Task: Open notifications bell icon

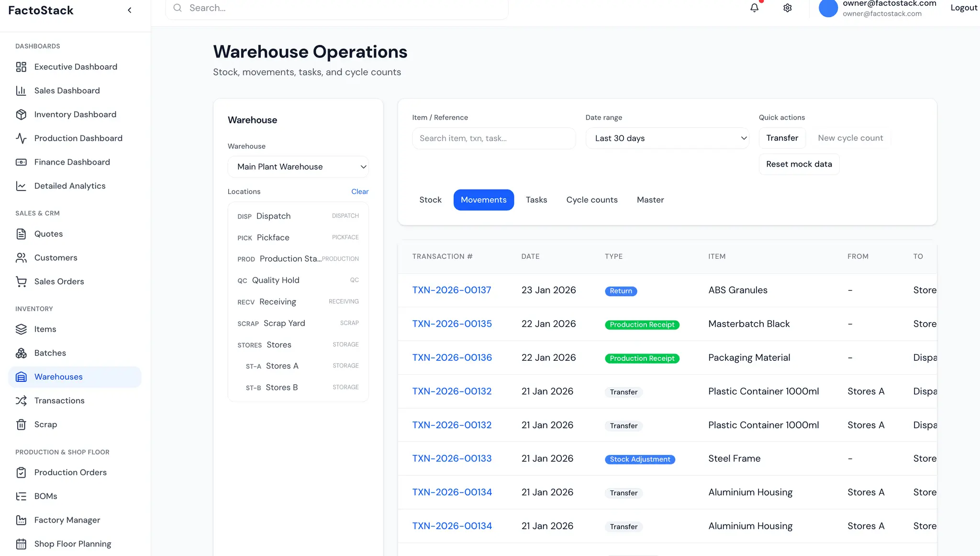Action: 755,8
